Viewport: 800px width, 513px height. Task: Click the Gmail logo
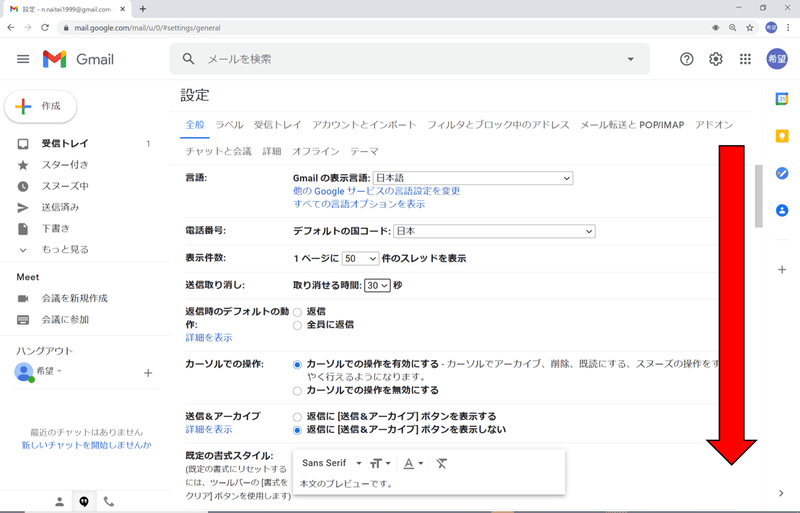coord(78,59)
